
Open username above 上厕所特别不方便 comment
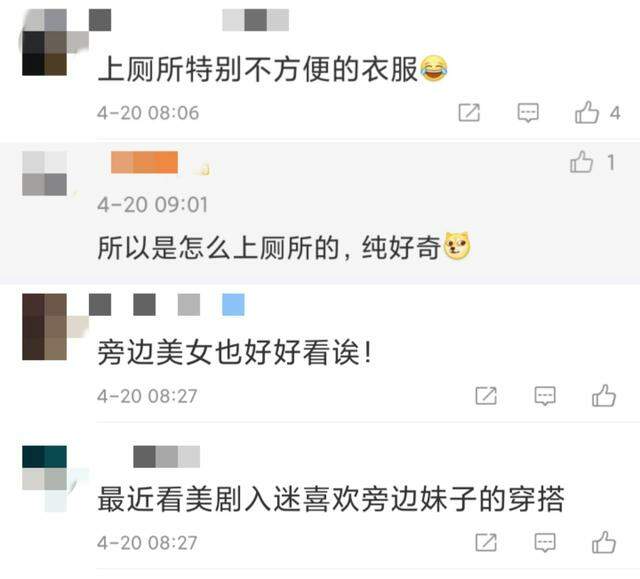pyautogui.click(x=189, y=20)
